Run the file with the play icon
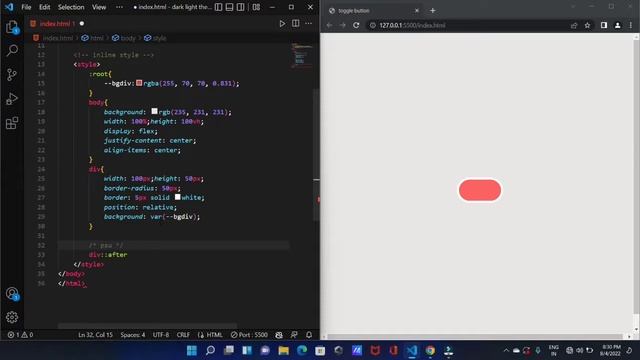This screenshot has height=360, width=640. 282,24
